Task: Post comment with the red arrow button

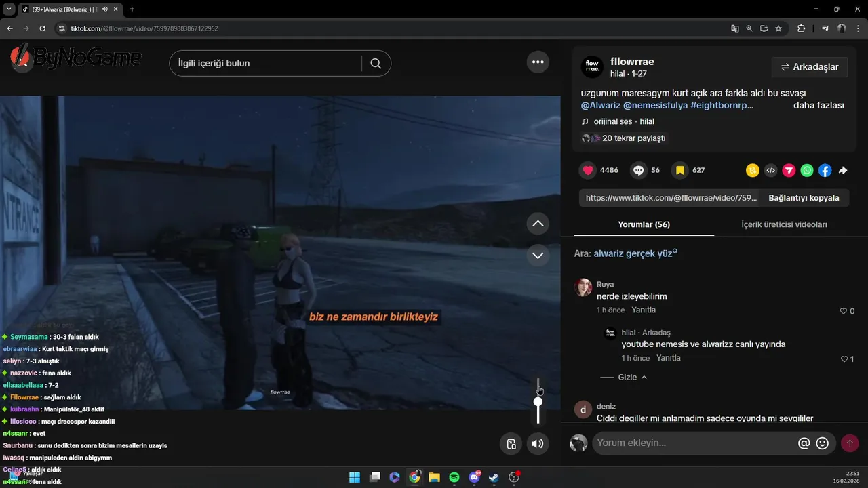Action: tap(849, 443)
